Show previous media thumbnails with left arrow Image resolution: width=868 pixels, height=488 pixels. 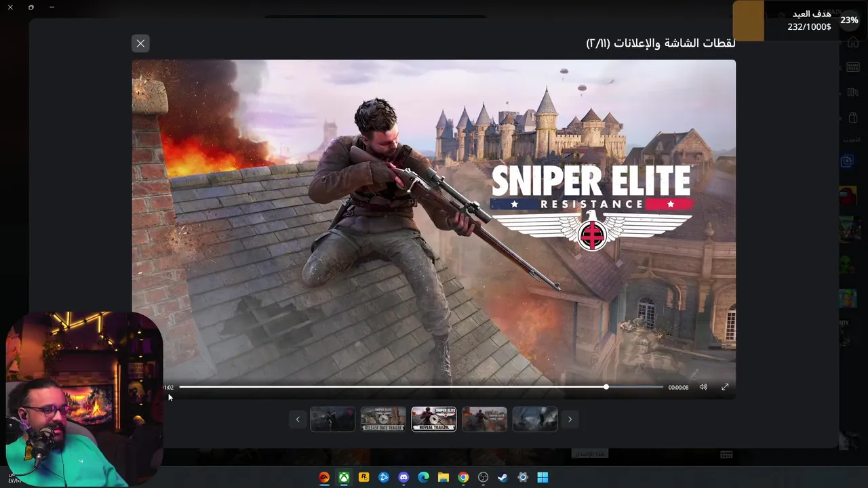(297, 420)
